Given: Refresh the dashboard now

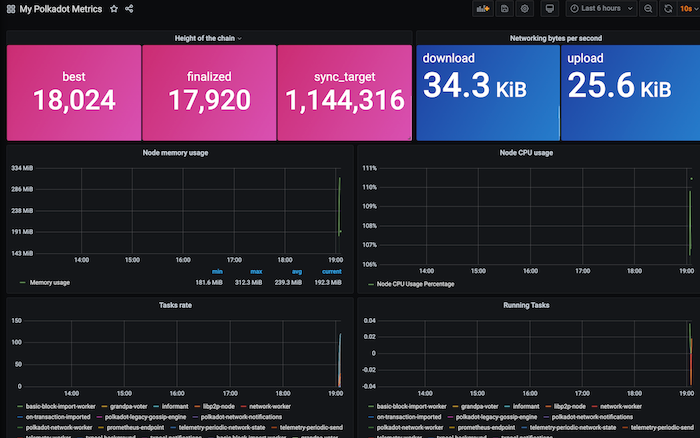Looking at the screenshot, I should [x=668, y=9].
